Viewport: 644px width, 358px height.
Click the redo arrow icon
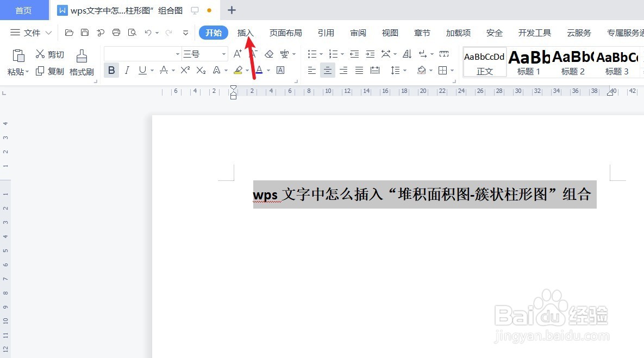pyautogui.click(x=168, y=33)
